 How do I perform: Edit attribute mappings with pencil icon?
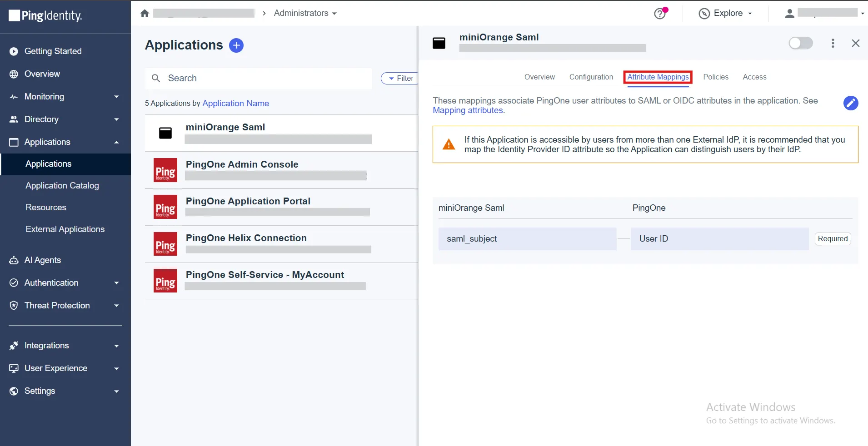[851, 103]
